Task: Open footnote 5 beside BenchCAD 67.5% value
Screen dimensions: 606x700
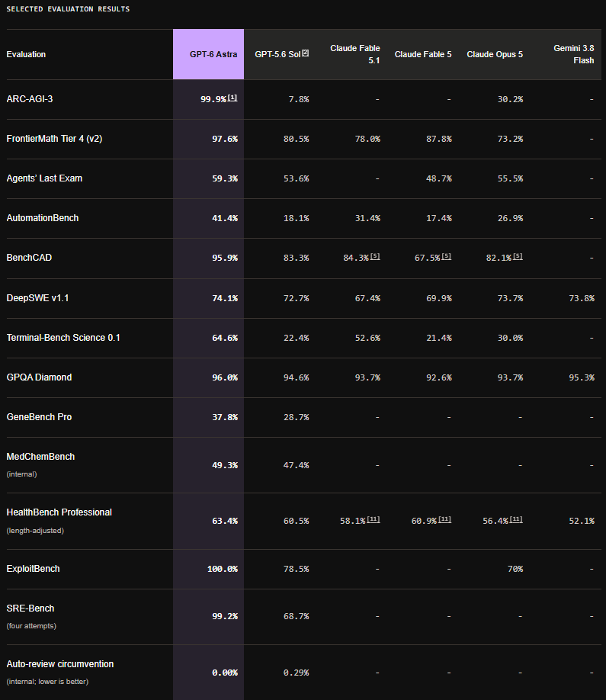Action: (446, 256)
